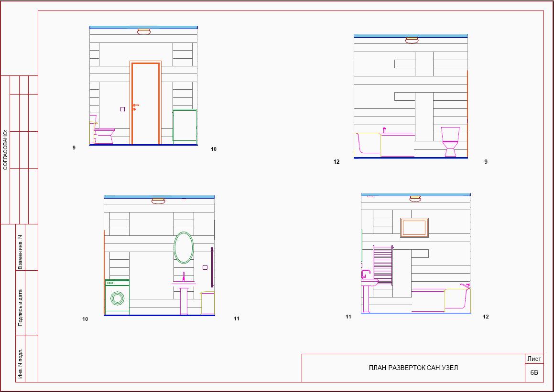
Task: Select corner label 10 beside the washing machine elevation
Action: pos(85,319)
